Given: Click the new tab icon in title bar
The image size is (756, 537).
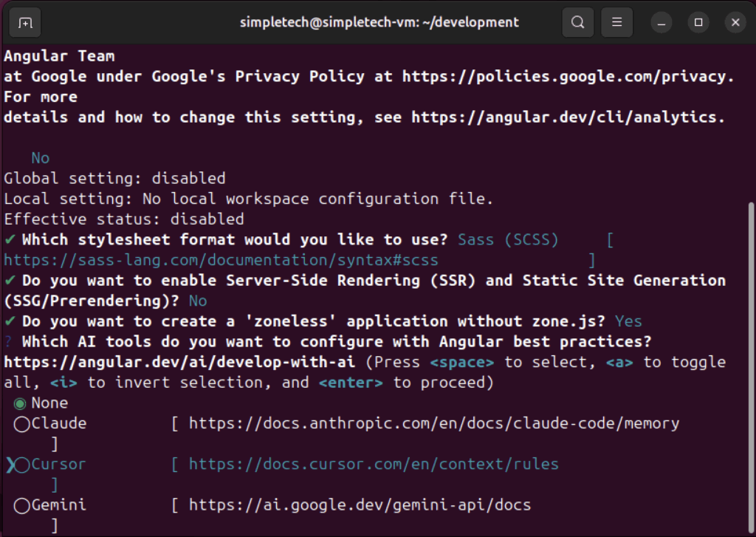Looking at the screenshot, I should point(25,22).
